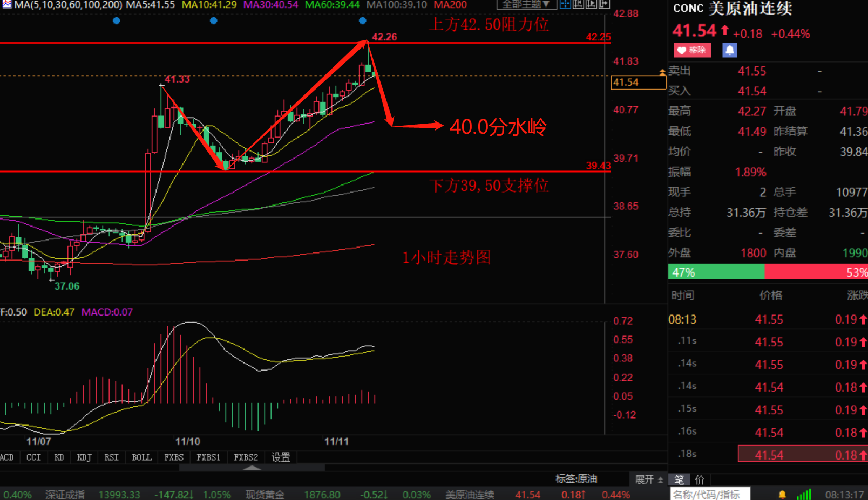Click the highlighted 41.54 trade at .18s
Screen dimensions: 868x500
pyautogui.click(x=803, y=455)
